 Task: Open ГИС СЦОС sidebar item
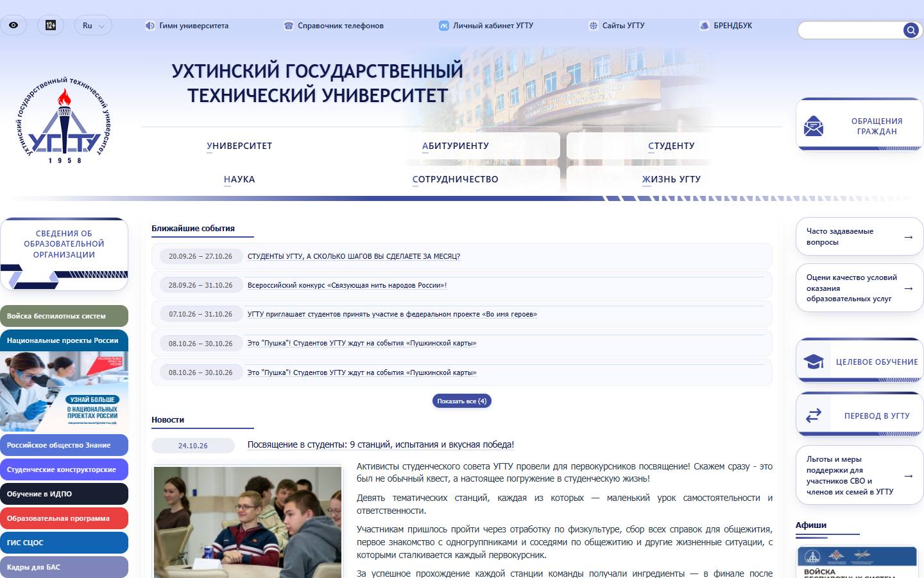[64, 543]
